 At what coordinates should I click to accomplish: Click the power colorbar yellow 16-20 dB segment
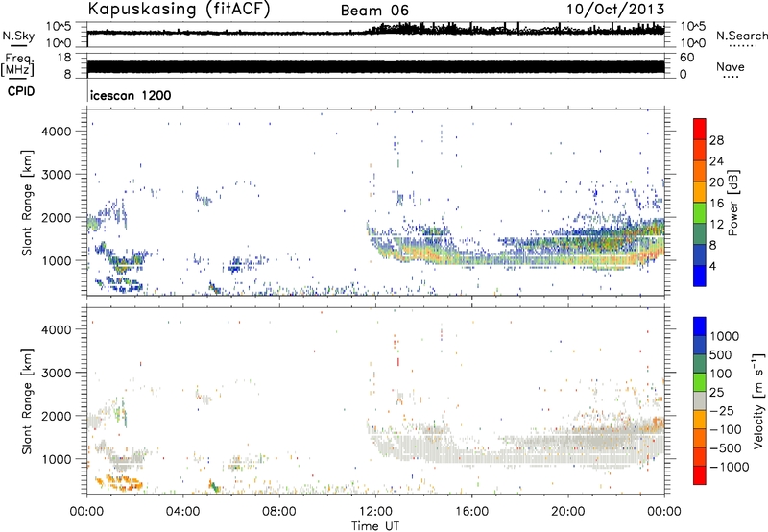pyautogui.click(x=700, y=191)
